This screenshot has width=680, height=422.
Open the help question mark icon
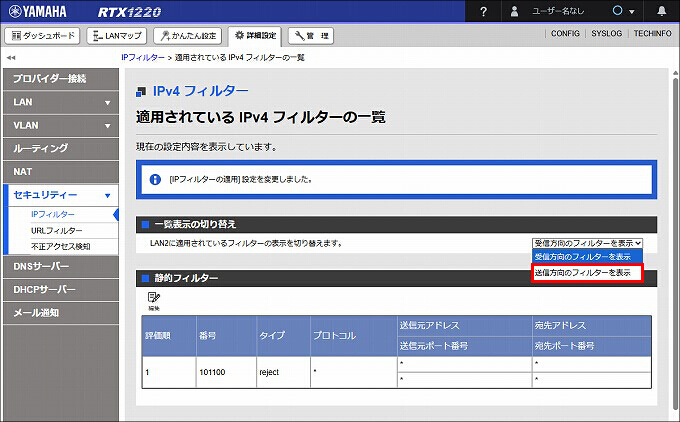click(484, 12)
